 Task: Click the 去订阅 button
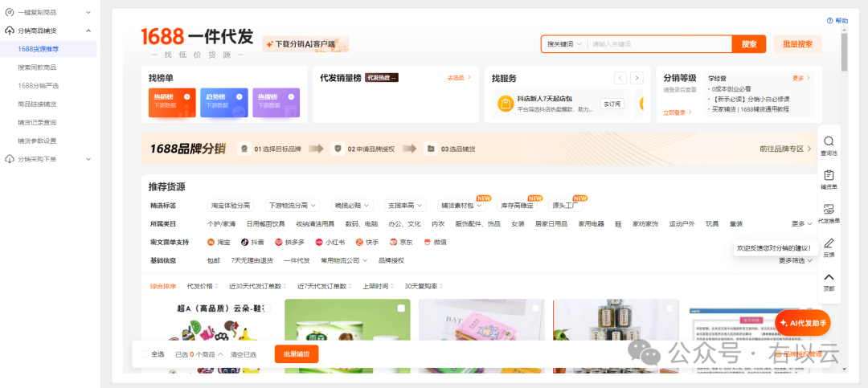[612, 104]
